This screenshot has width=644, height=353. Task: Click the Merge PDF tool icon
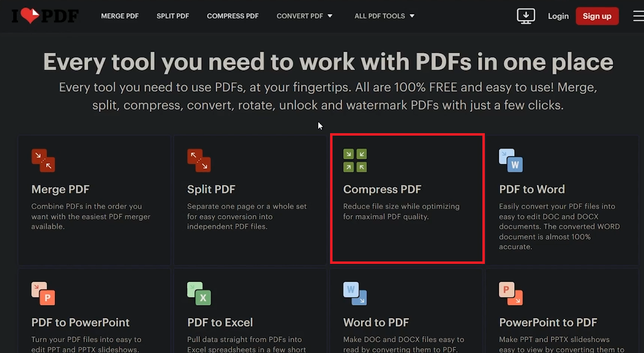pos(43,161)
